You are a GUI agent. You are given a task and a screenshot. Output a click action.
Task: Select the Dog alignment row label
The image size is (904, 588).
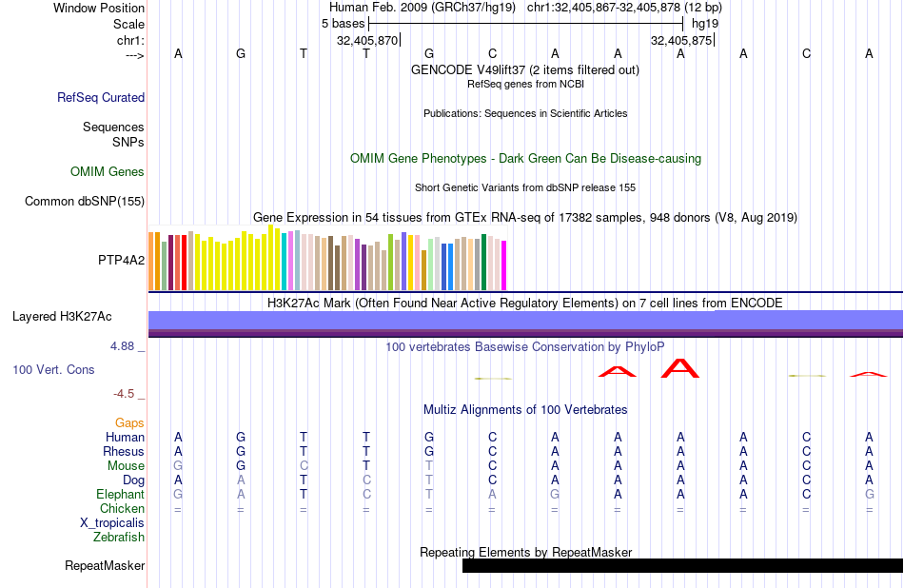coord(133,480)
